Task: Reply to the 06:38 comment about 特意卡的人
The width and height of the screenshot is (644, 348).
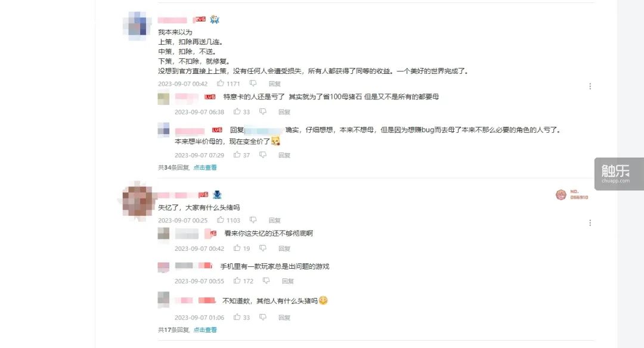Action: click(x=284, y=112)
